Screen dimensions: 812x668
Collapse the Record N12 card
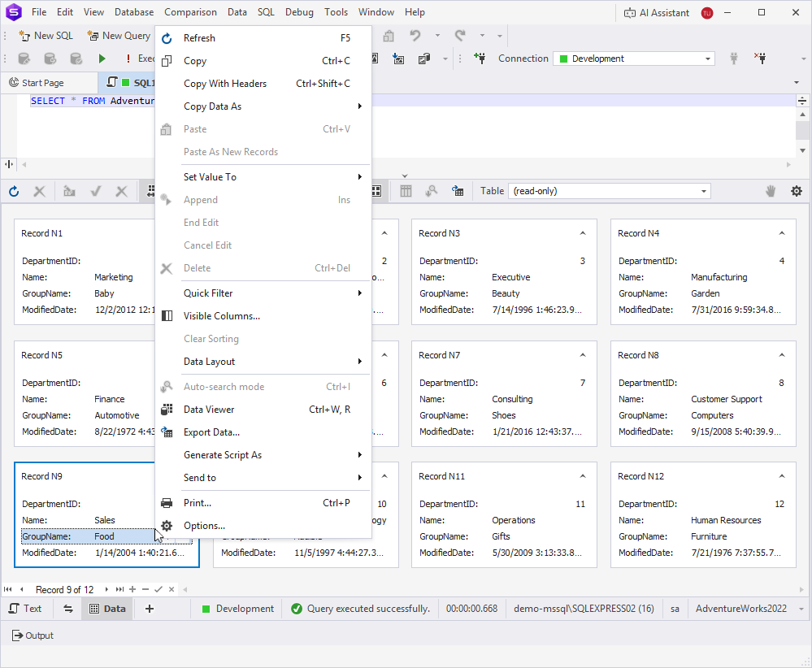[x=782, y=476]
